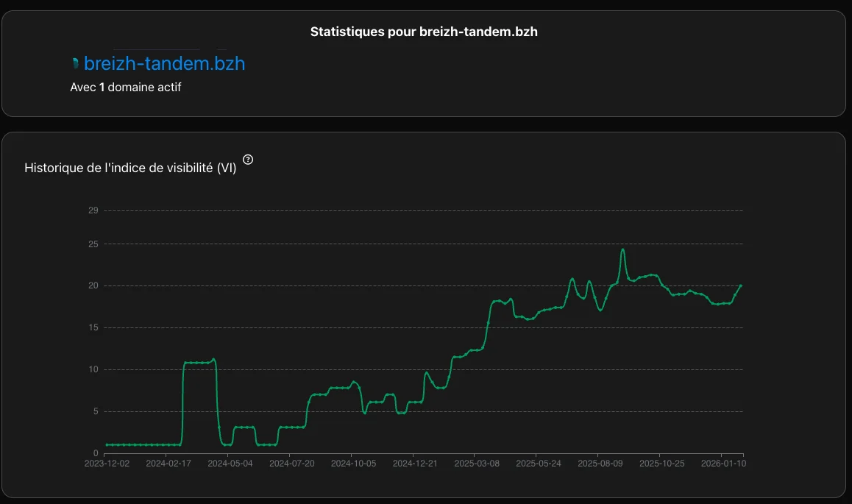This screenshot has width=852, height=504.
Task: Click the 2025-08-09 peak data point
Action: [x=623, y=250]
